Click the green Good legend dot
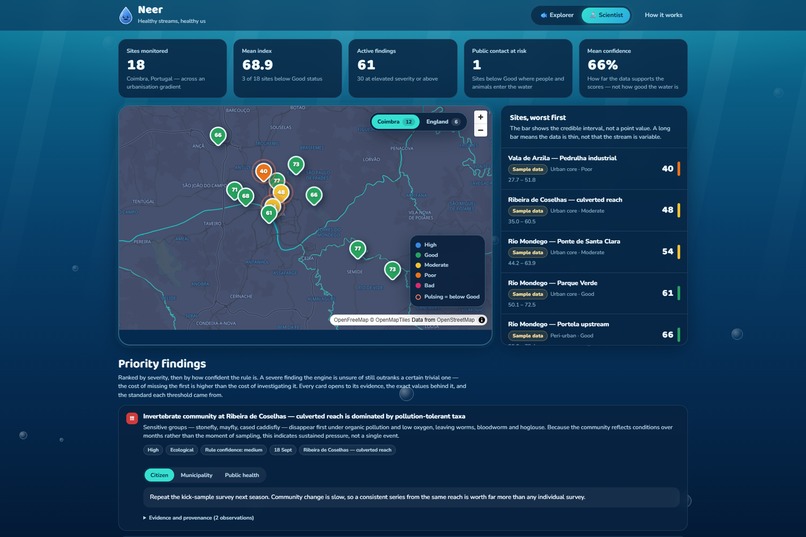This screenshot has width=806, height=537. [418, 255]
